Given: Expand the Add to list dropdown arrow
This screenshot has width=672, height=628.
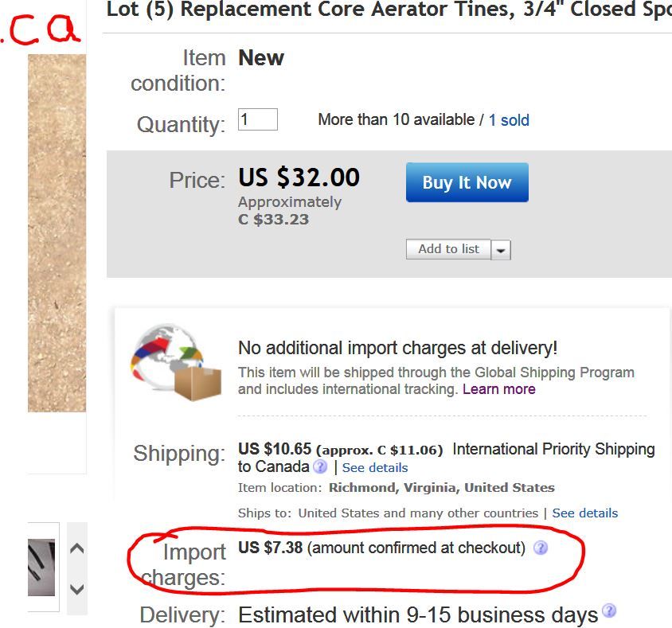Looking at the screenshot, I should click(x=501, y=250).
